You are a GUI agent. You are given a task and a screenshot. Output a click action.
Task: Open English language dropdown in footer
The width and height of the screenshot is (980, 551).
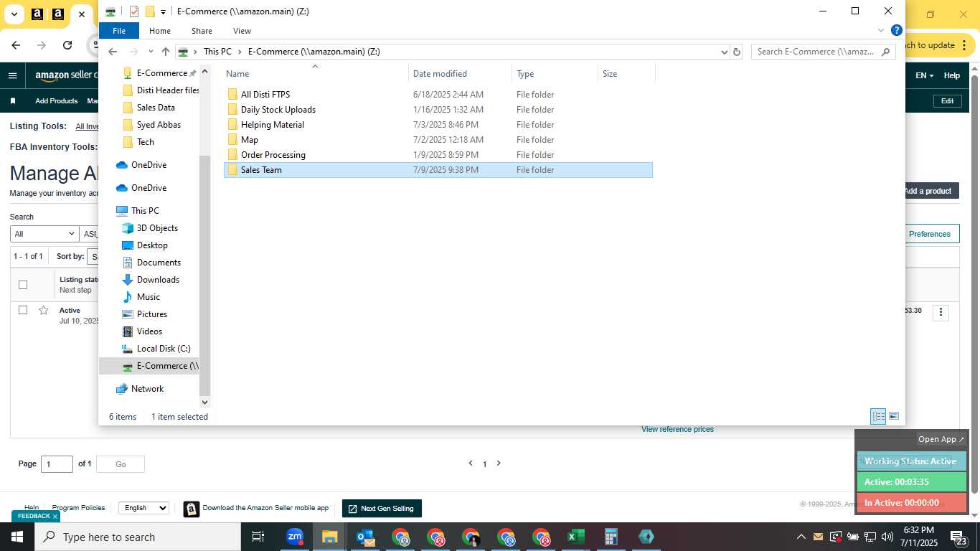pos(143,508)
